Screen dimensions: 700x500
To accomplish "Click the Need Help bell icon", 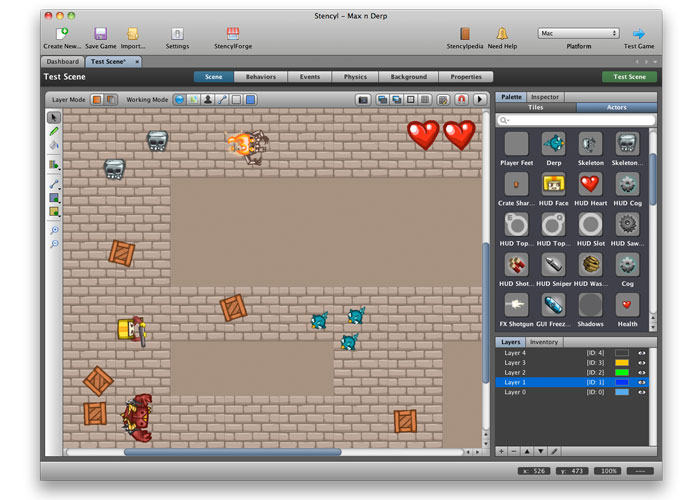I will [502, 33].
